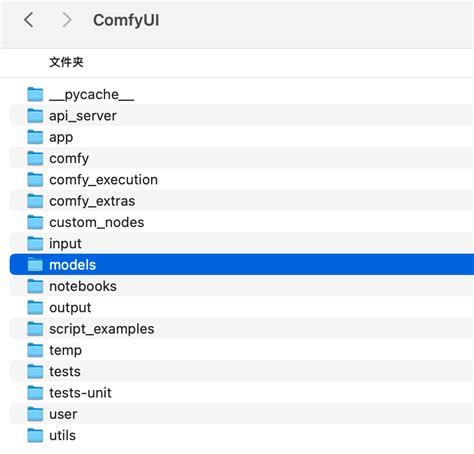
Task: Click the notebooks folder icon
Action: 35,286
